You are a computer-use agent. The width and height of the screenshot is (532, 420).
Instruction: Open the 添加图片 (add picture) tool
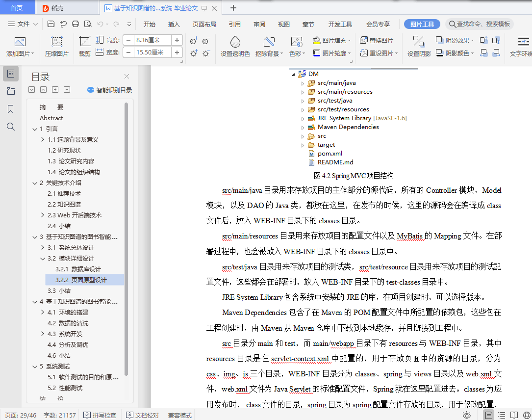20,47
